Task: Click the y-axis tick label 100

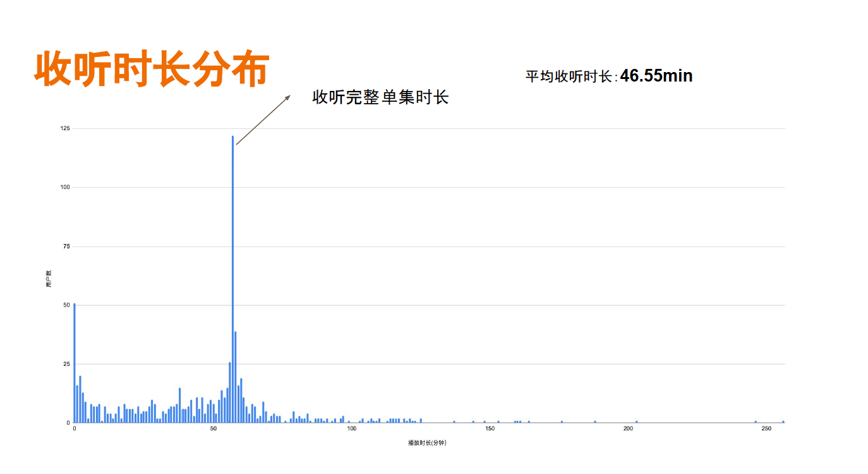Action: point(65,187)
